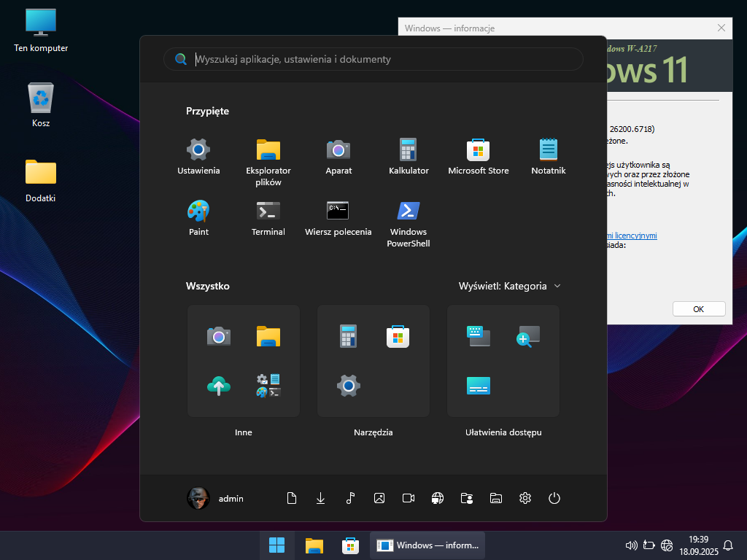Screen dimensions: 747x560
Task: Expand the Wyświetl: Kategoria dropdown
Action: tap(510, 286)
